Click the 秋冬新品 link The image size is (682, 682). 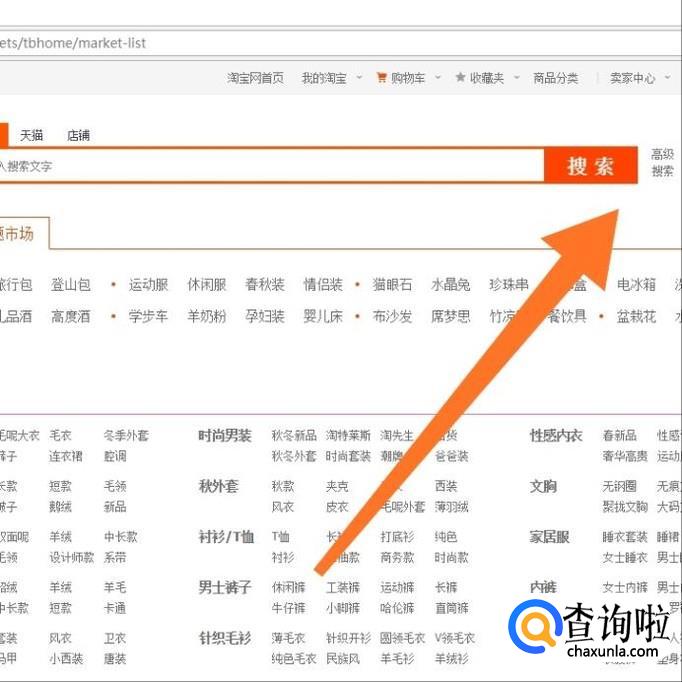point(294,435)
